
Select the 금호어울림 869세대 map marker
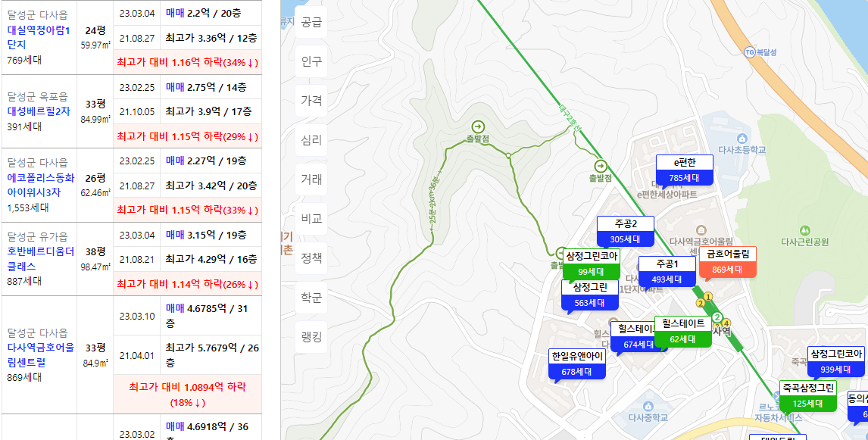[x=727, y=262]
